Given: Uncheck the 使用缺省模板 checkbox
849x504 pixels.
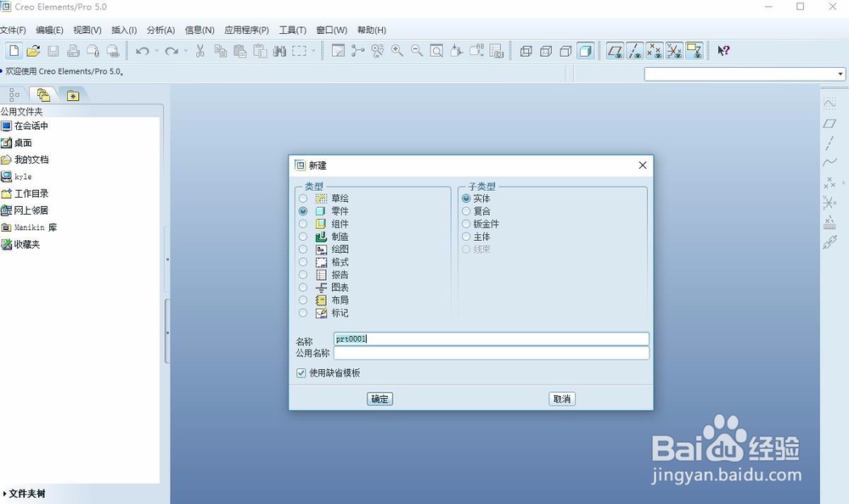Looking at the screenshot, I should [x=301, y=373].
